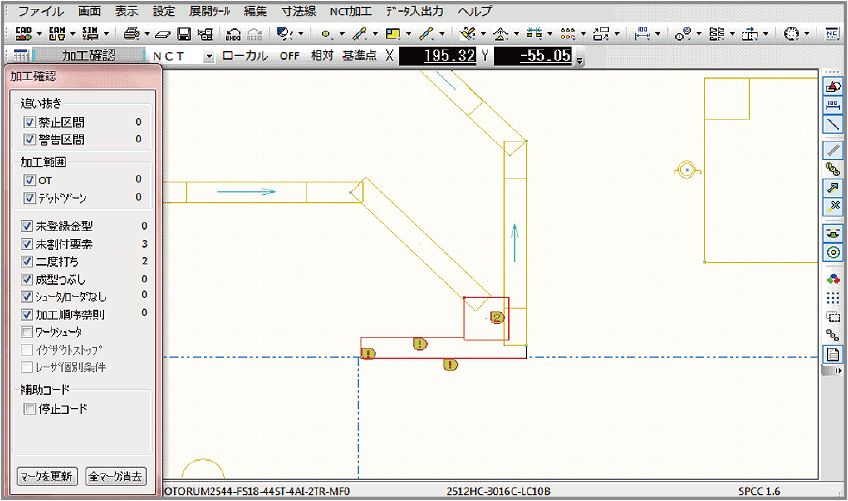
Task: Click the three-by-two dots pattern toolbar icon
Action: [x=568, y=34]
